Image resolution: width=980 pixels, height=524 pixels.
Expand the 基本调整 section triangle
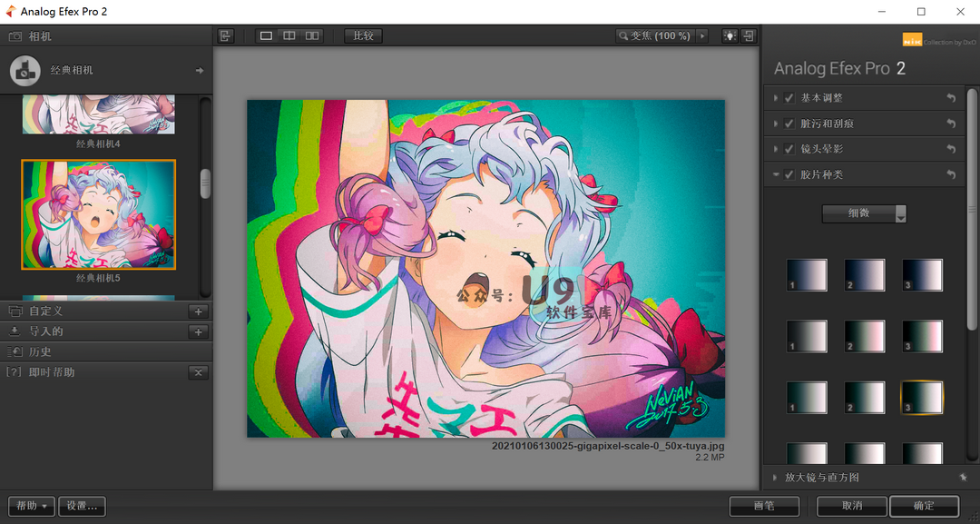776,98
